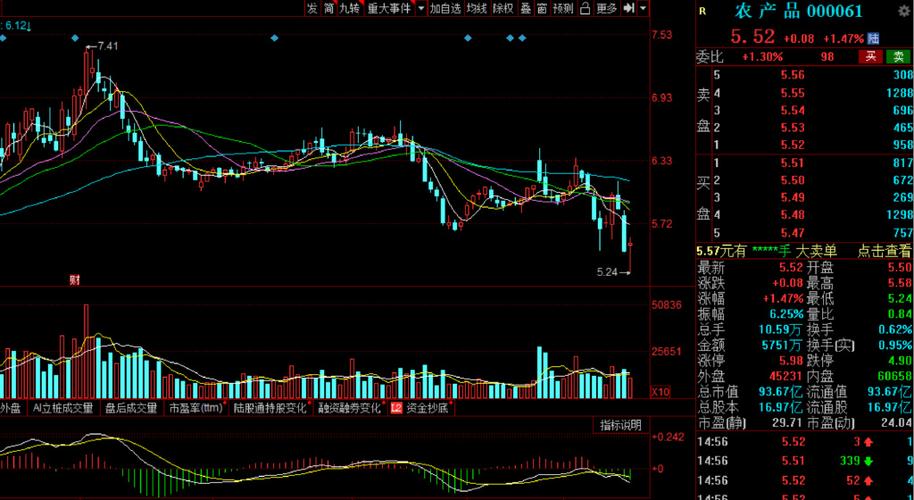Open the 重大事件 menu
Screen dimensions: 914x500
[x=389, y=8]
